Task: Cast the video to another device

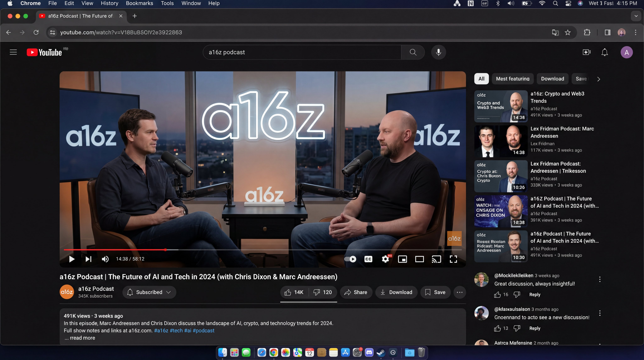Action: pyautogui.click(x=436, y=259)
